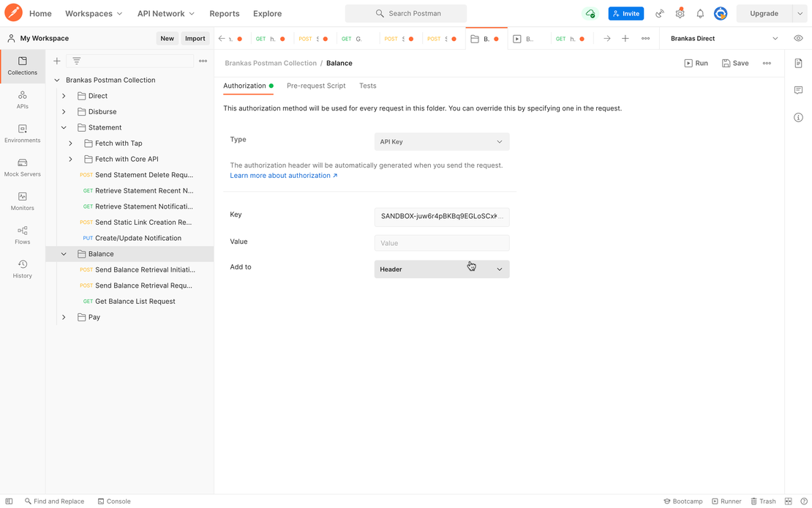Open Create/Update Notification request

[x=138, y=239]
